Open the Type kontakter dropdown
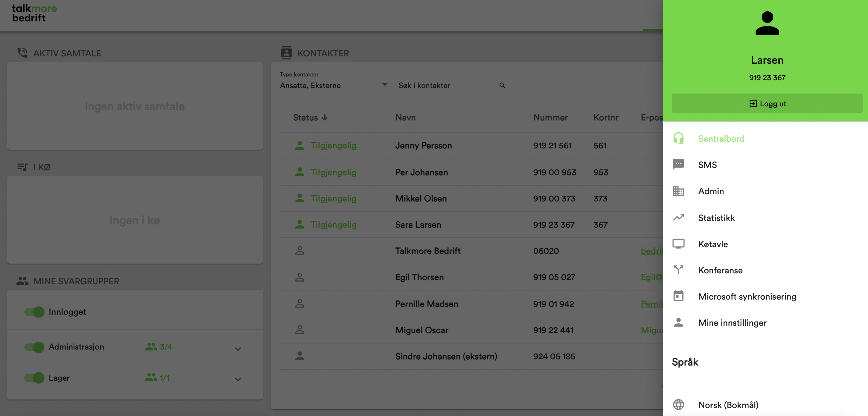868x416 pixels. (x=334, y=86)
